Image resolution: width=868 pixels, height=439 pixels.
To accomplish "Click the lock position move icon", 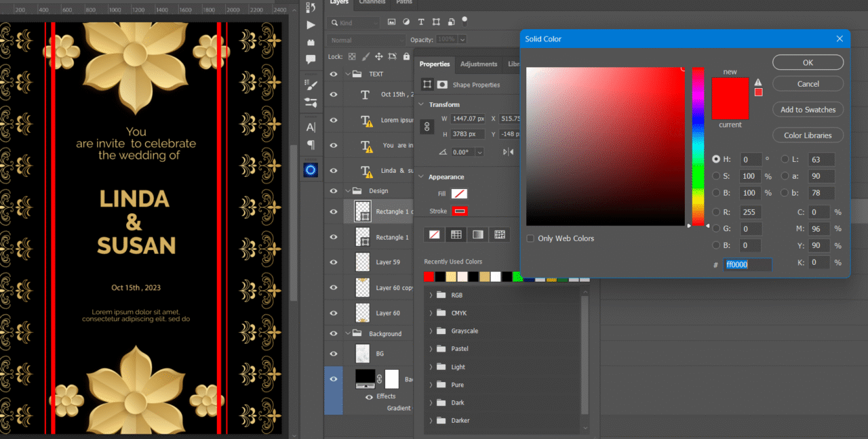I will 379,57.
